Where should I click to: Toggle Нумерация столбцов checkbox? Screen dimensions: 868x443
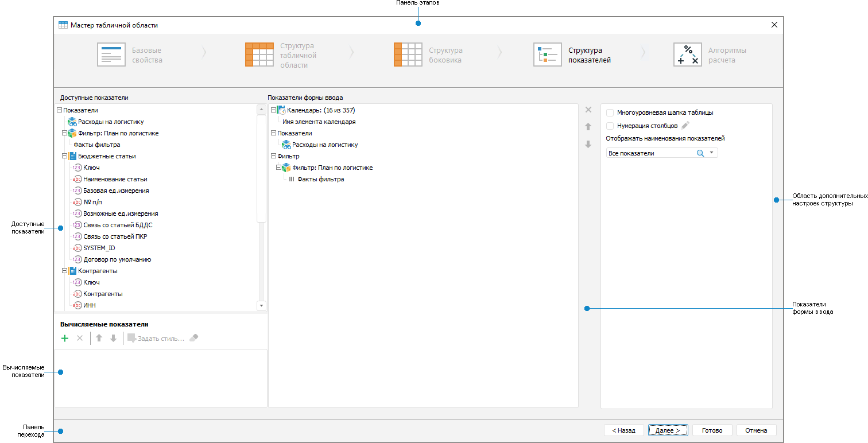[610, 126]
